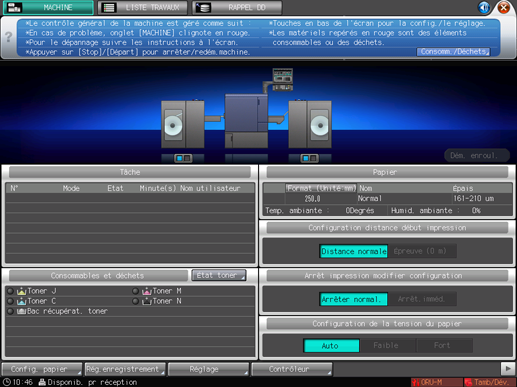Open Consomm./Déchets button in help banner

point(453,52)
